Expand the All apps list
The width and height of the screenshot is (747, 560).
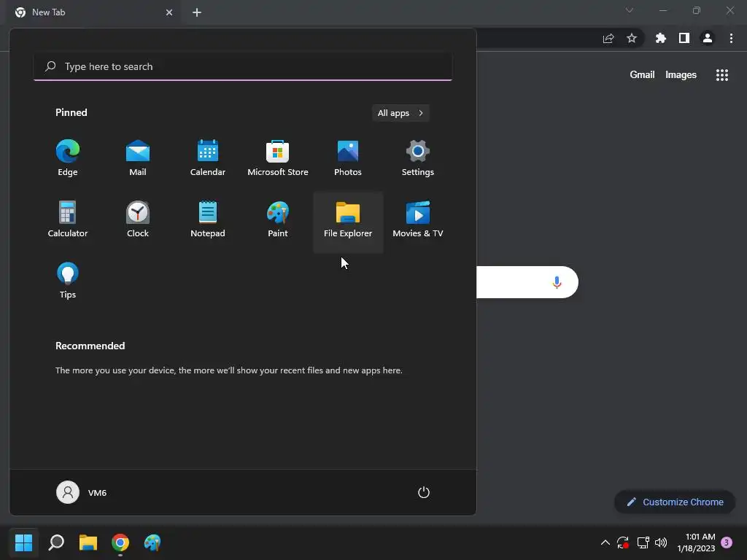click(400, 113)
